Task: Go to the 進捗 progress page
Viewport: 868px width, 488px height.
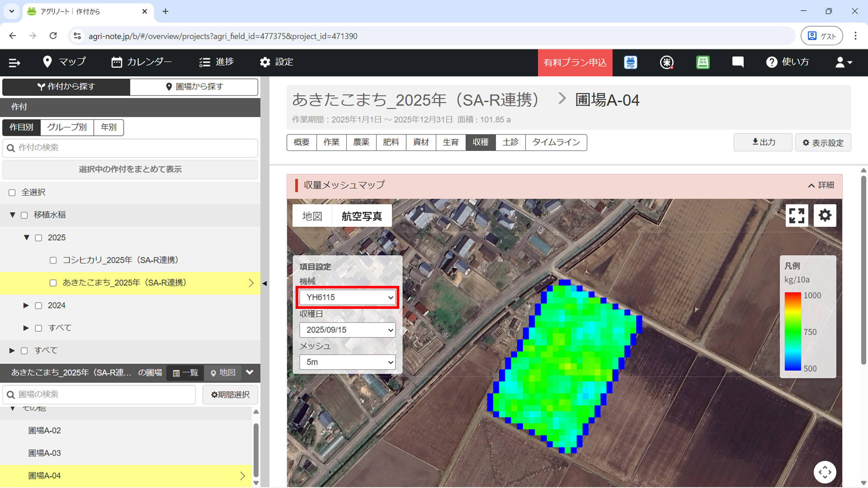Action: click(x=217, y=62)
